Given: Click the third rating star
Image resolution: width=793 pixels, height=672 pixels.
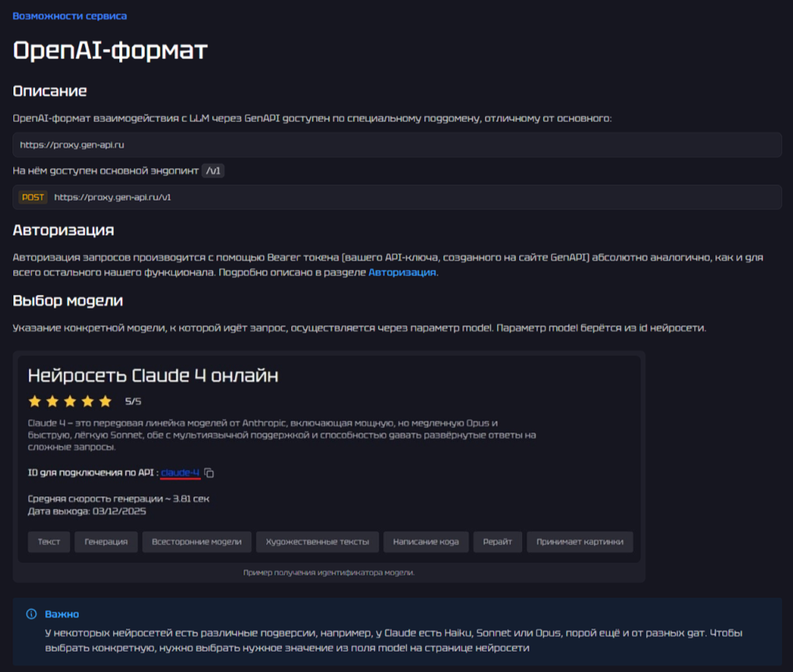Looking at the screenshot, I should click(x=70, y=402).
